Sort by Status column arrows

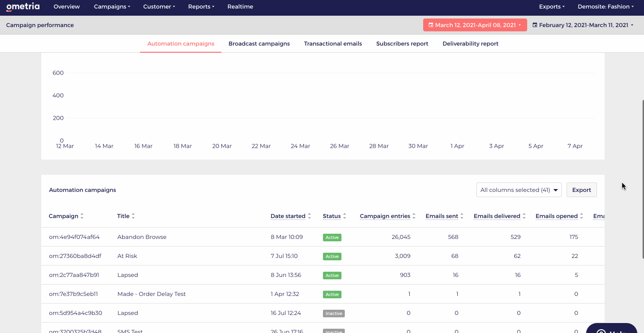[345, 216]
